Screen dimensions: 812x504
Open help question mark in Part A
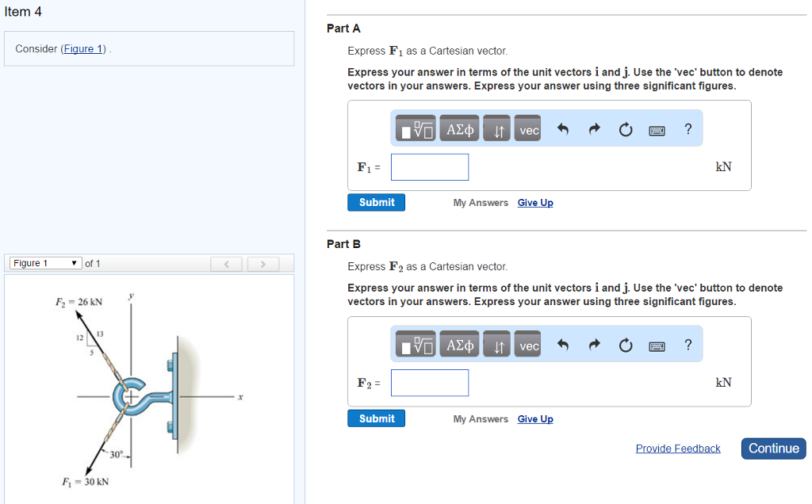point(688,129)
